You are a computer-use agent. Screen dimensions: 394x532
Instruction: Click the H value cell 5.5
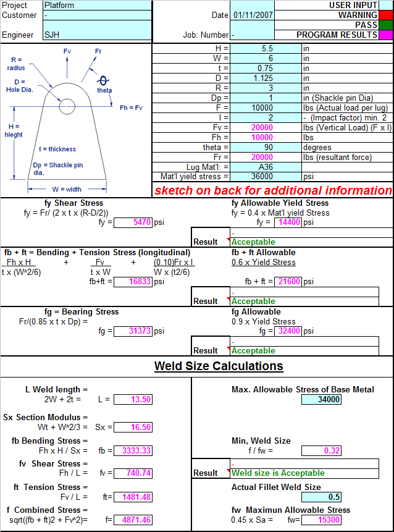(266, 49)
